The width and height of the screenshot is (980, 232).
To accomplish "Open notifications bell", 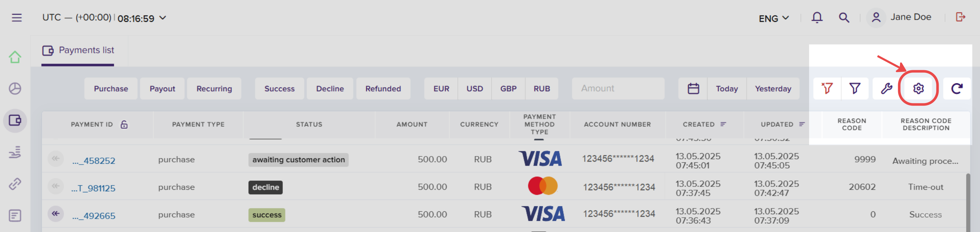I will tap(817, 17).
